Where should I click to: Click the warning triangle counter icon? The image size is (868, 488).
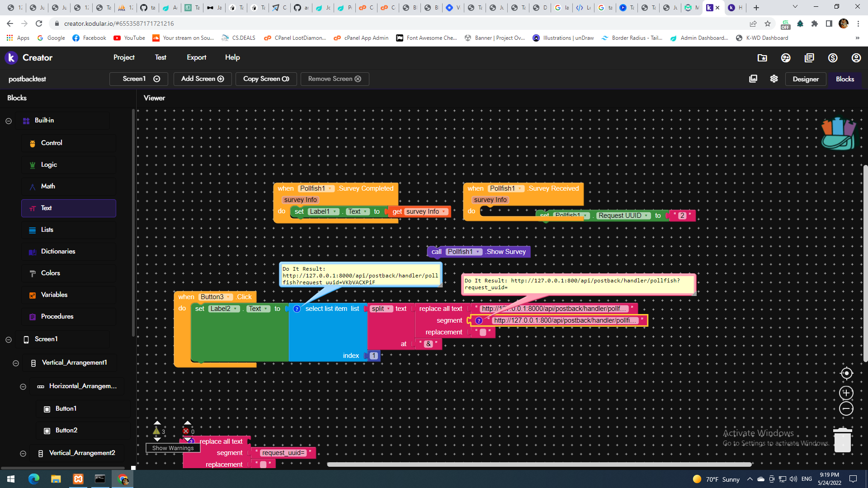(x=156, y=431)
